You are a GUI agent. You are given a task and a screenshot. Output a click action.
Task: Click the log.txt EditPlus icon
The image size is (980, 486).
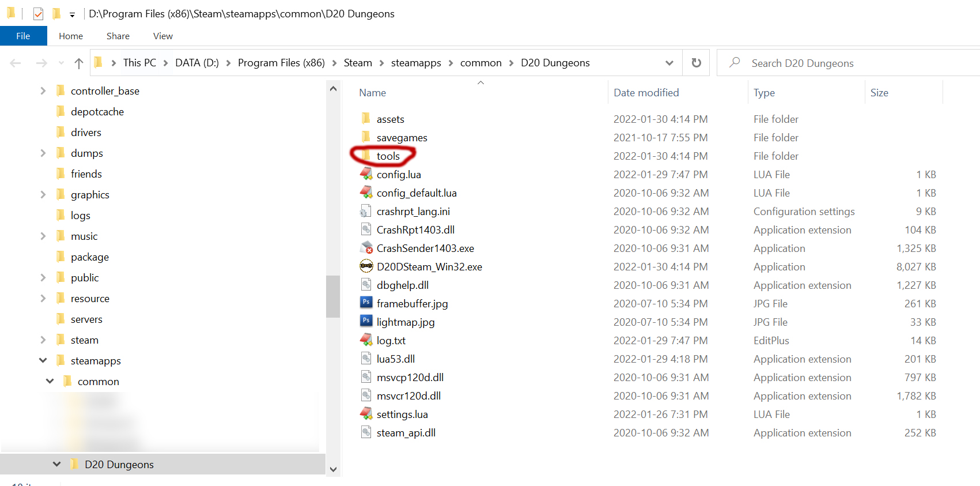366,340
